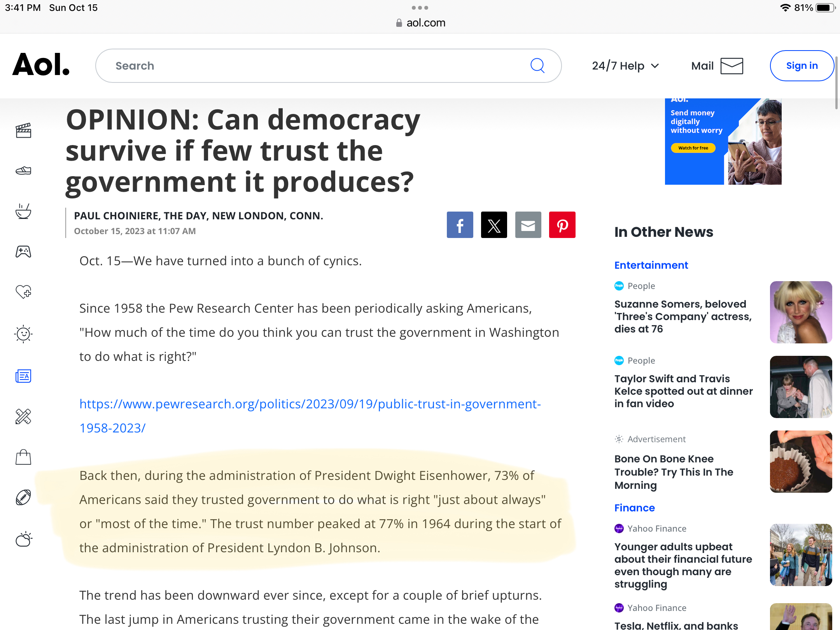Click the search magnifier icon
This screenshot has height=630, width=840.
pyautogui.click(x=537, y=66)
